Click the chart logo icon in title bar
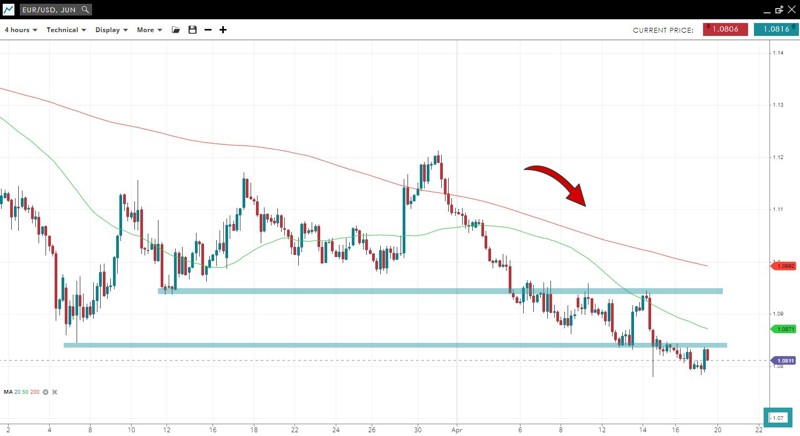 [x=8, y=9]
